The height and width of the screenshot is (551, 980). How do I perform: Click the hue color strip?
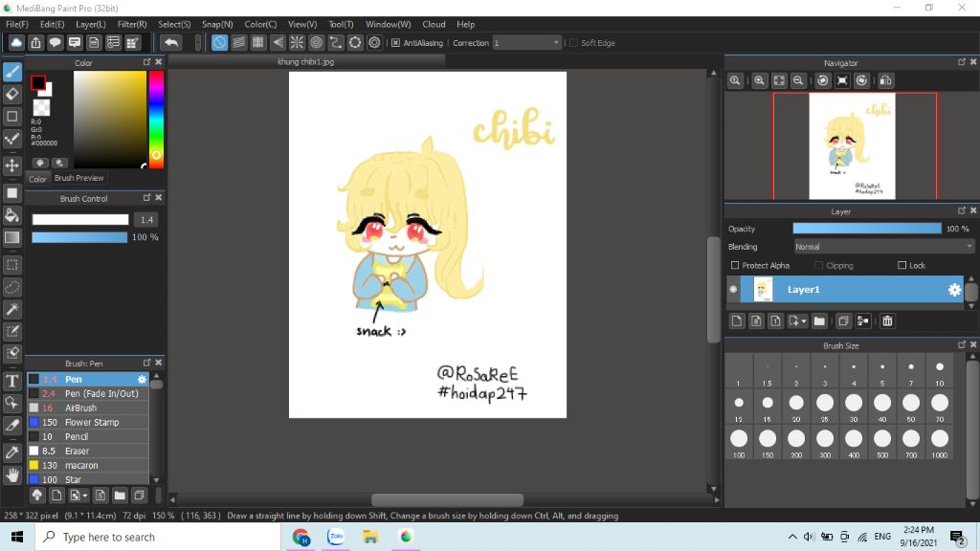(156, 120)
